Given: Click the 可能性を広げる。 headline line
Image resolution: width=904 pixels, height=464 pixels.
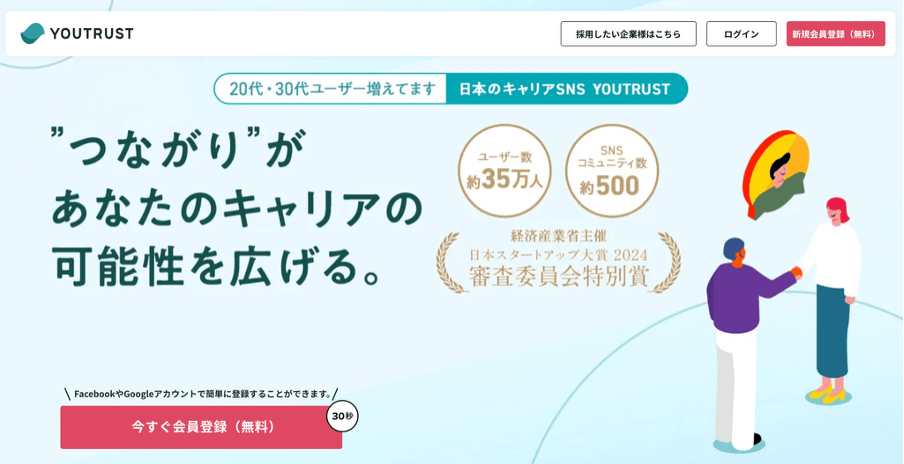Looking at the screenshot, I should tap(217, 267).
